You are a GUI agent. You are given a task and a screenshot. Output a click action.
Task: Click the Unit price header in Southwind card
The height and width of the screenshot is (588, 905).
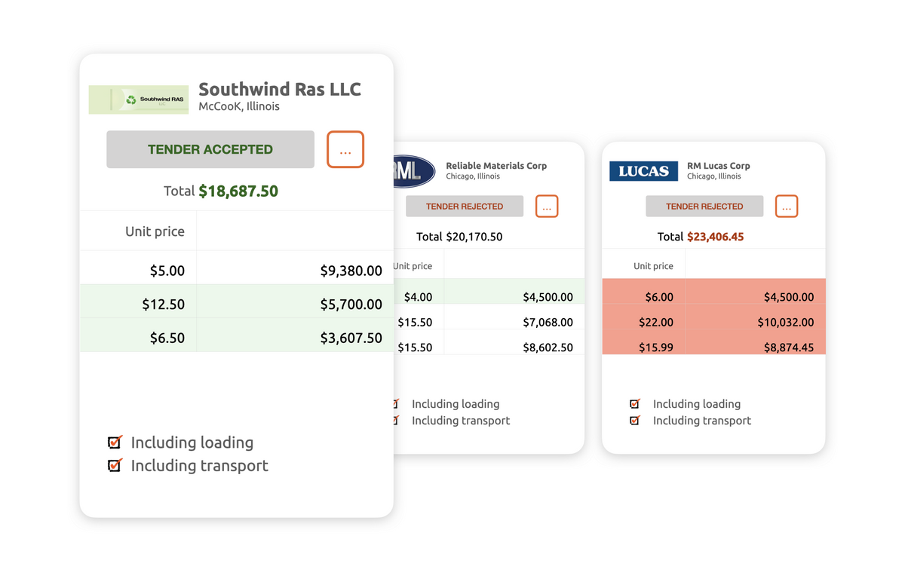155,231
